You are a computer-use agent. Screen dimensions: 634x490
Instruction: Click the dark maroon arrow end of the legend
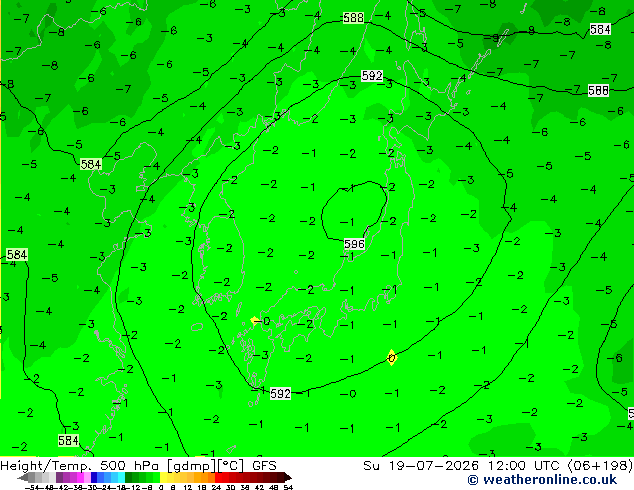[288, 477]
